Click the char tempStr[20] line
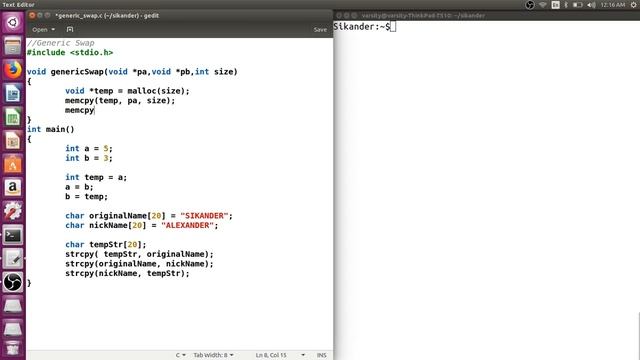This screenshot has width=640, height=360. pyautogui.click(x=106, y=244)
